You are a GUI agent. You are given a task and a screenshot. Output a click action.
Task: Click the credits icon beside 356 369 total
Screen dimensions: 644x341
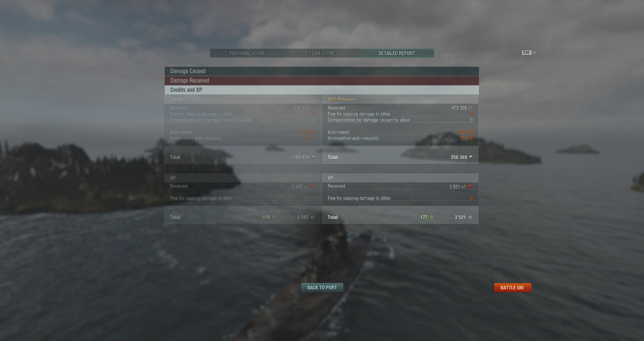[x=471, y=157]
